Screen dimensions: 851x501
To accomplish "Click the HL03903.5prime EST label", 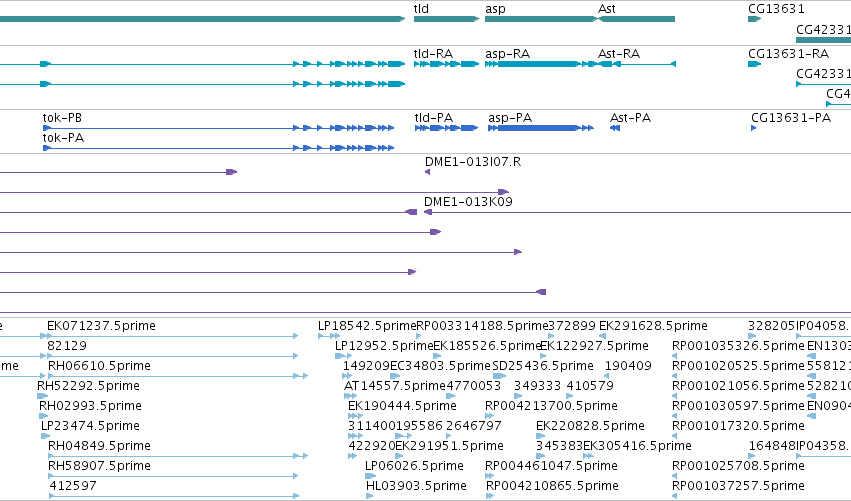I will click(x=416, y=486).
